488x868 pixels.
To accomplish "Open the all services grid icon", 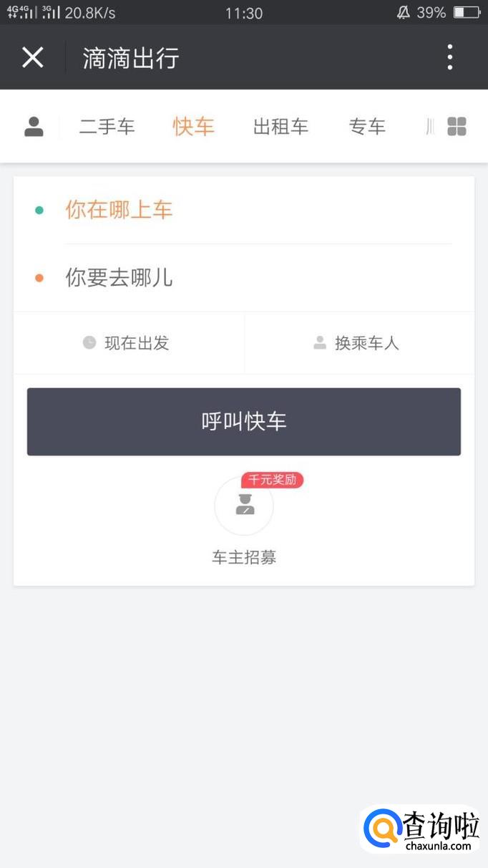I will (457, 127).
